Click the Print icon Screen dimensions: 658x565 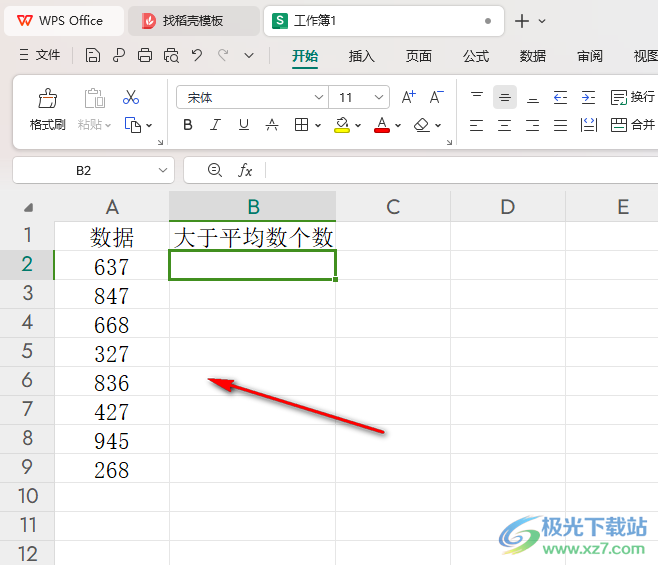point(145,55)
